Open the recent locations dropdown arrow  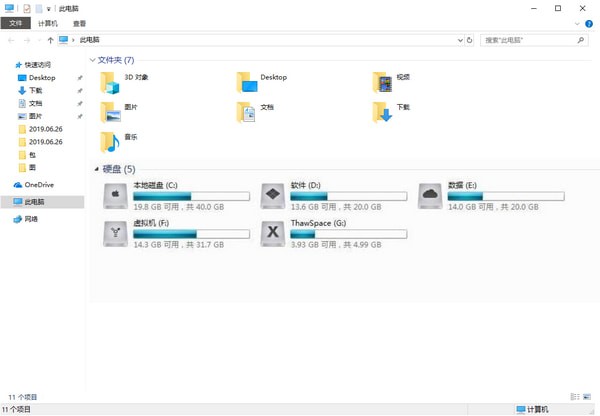pyautogui.click(x=39, y=40)
